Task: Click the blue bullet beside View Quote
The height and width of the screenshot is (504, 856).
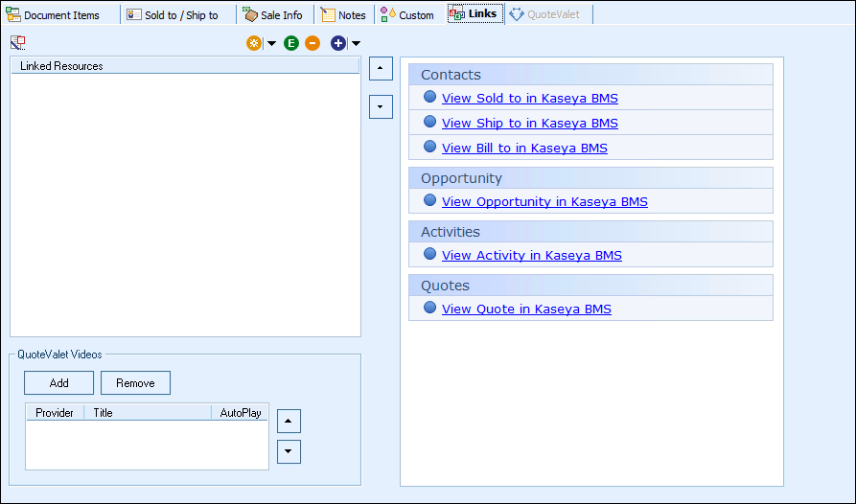Action: click(429, 308)
